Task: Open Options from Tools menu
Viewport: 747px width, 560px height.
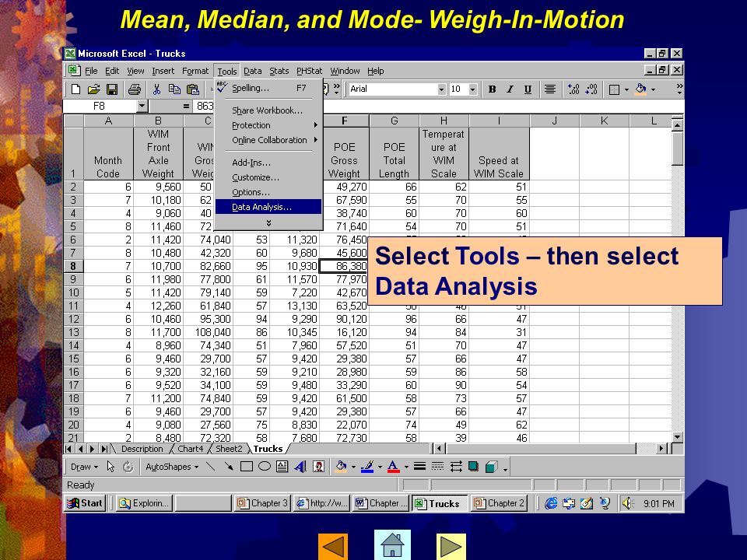Action: (268, 192)
